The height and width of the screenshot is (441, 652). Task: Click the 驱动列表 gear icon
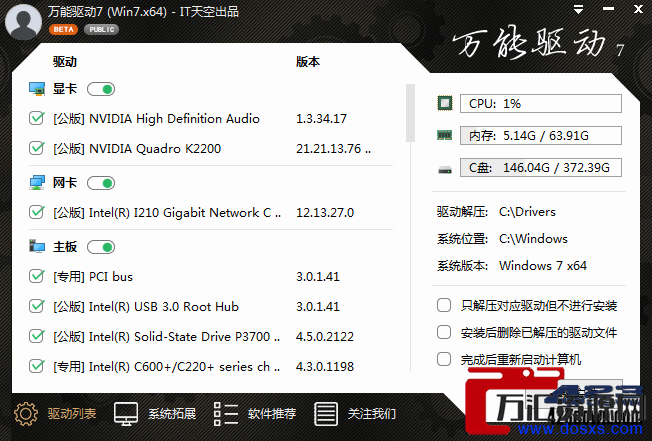tap(26, 414)
